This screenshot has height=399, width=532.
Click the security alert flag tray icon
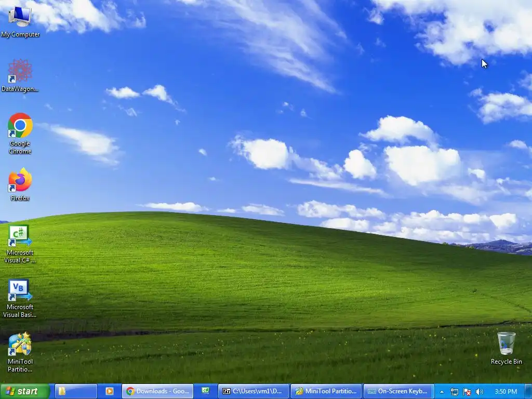pos(467,392)
